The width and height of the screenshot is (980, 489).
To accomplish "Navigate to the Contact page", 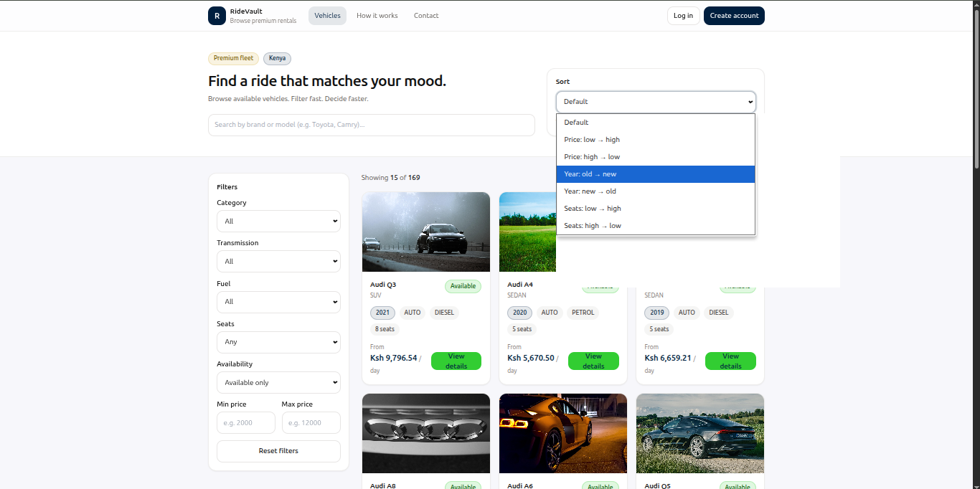I will coord(426,15).
